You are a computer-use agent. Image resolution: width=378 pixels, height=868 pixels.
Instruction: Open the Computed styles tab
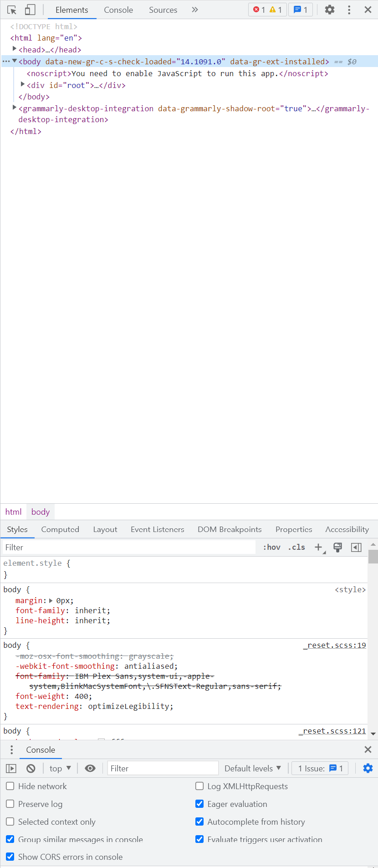pyautogui.click(x=60, y=529)
